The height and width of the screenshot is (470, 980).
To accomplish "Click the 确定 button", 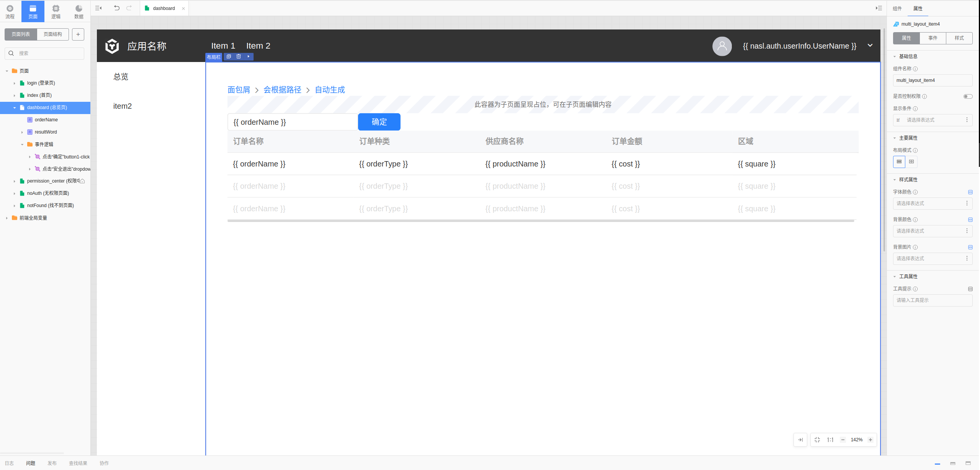I will pyautogui.click(x=379, y=122).
